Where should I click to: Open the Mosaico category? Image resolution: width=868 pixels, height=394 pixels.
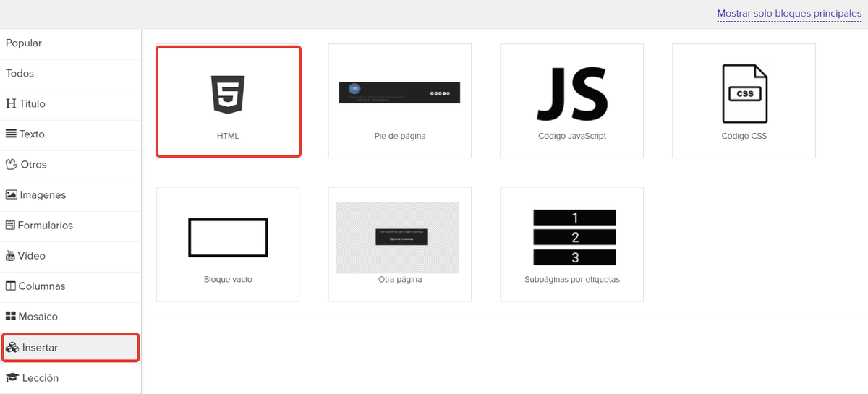[70, 317]
